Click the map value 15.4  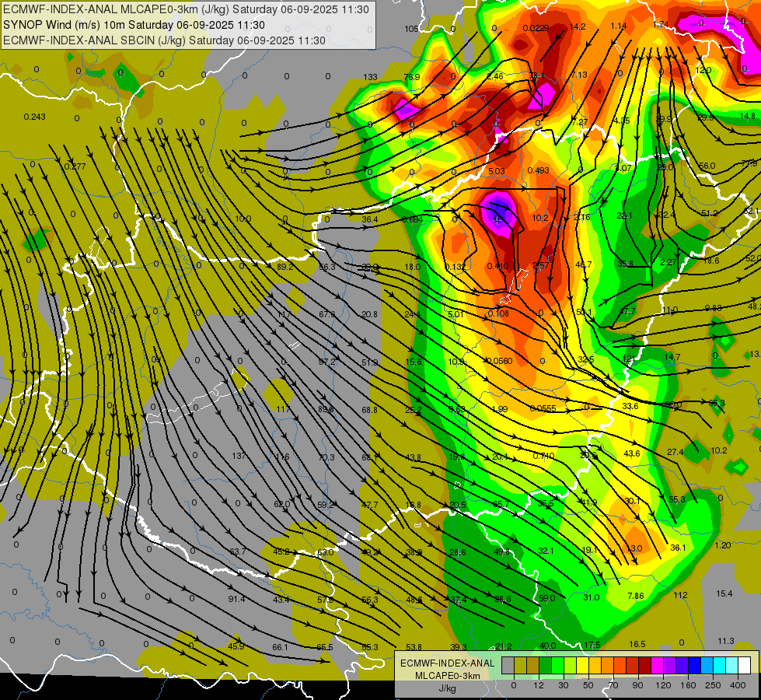(724, 593)
